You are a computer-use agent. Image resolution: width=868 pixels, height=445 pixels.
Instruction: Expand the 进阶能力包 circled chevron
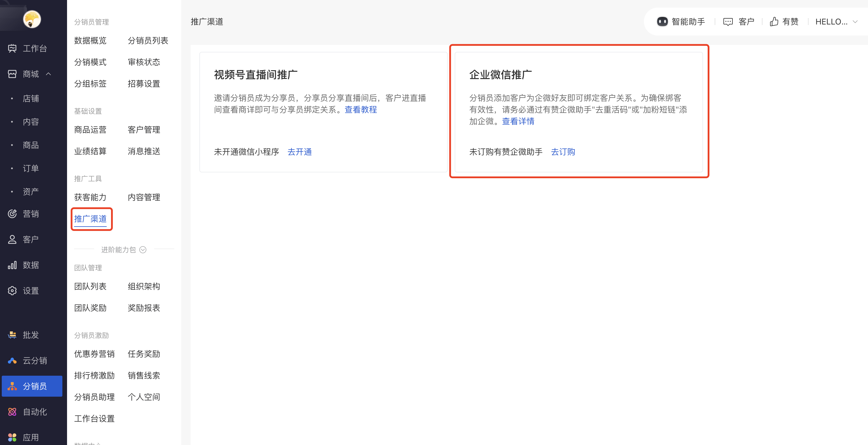click(x=143, y=250)
